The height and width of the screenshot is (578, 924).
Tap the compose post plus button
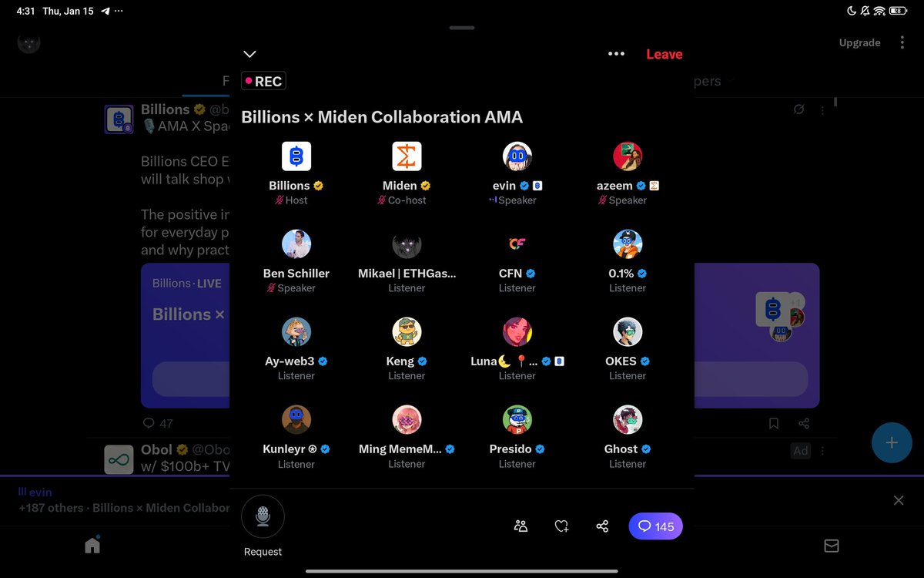[892, 442]
